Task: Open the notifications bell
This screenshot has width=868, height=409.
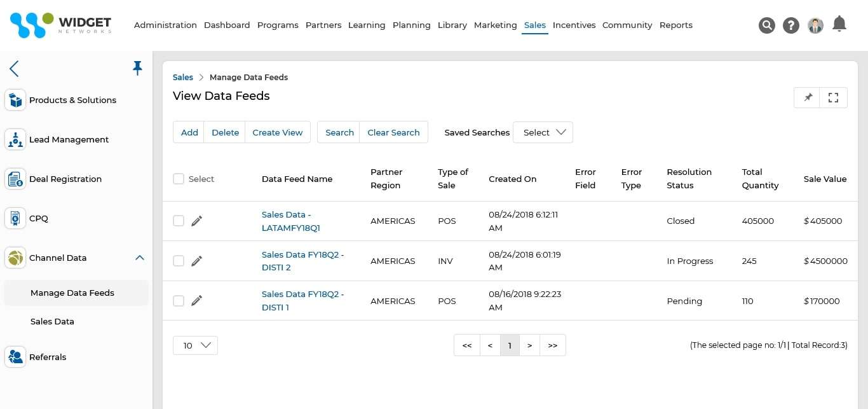Action: (839, 24)
